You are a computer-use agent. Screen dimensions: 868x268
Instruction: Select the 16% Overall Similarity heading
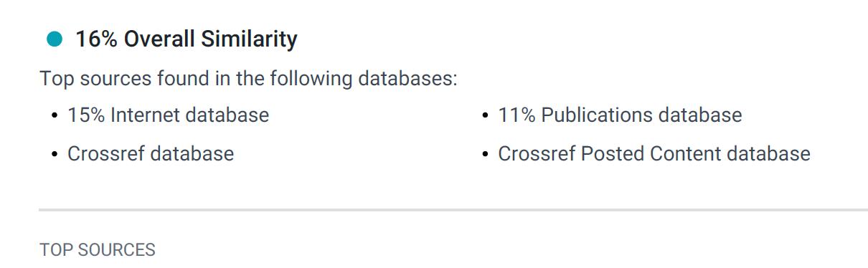(186, 39)
